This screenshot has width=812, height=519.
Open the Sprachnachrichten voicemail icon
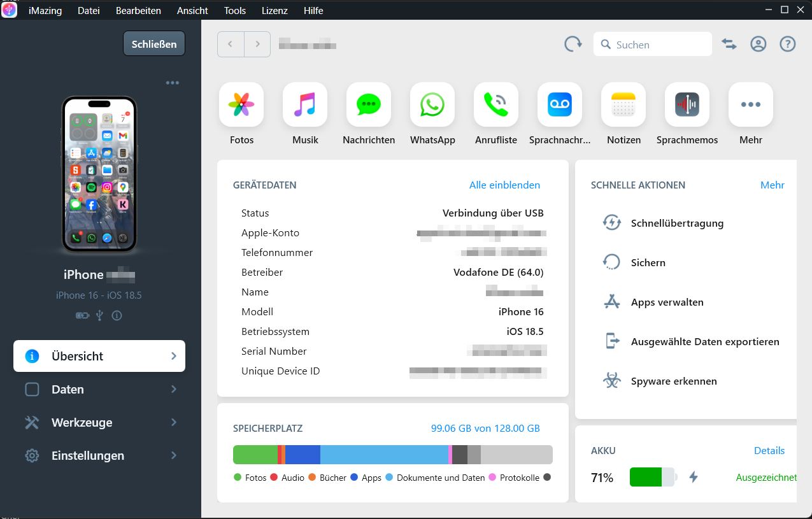(560, 104)
